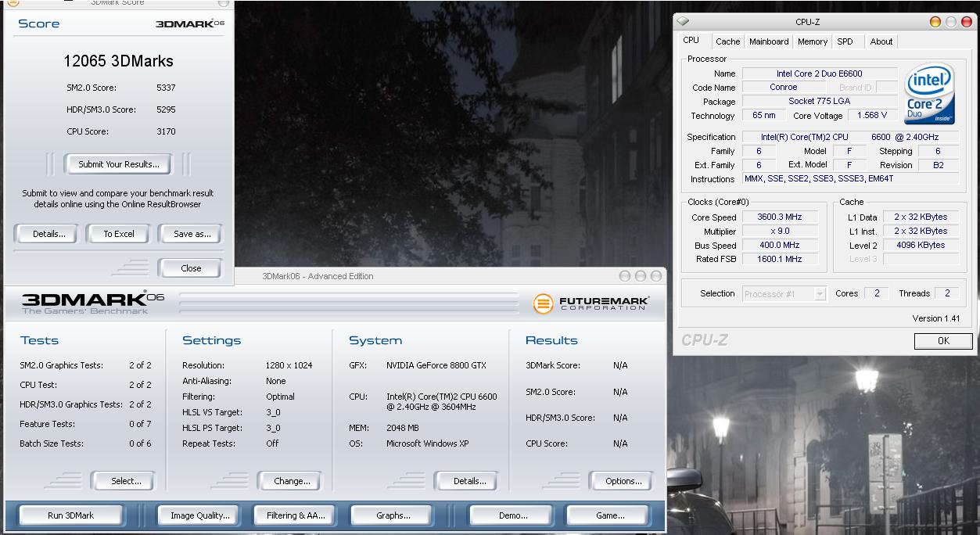The height and width of the screenshot is (535, 980).
Task: Open the Processor selection dropdown
Action: tap(784, 294)
